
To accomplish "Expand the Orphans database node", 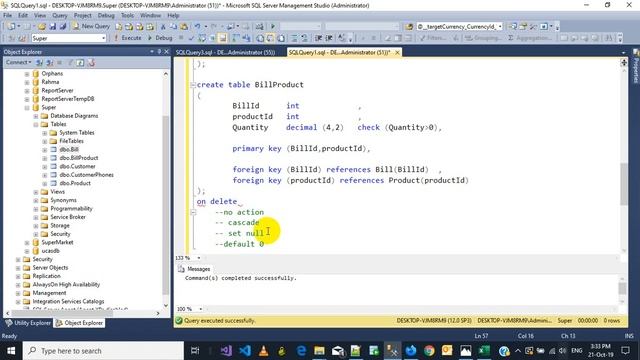I will pos(27,74).
